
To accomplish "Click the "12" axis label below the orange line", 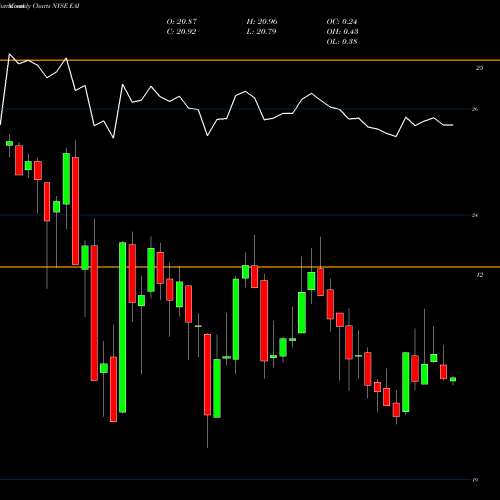I will point(479,275).
